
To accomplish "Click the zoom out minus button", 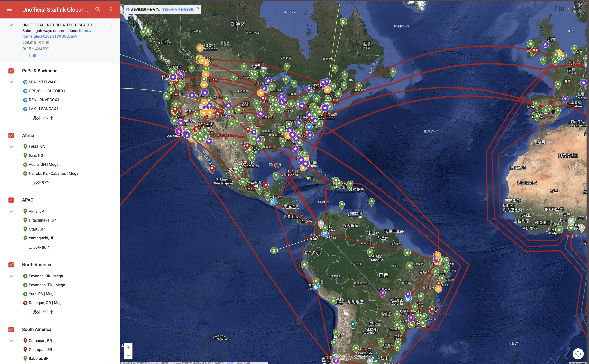I will tap(128, 355).
